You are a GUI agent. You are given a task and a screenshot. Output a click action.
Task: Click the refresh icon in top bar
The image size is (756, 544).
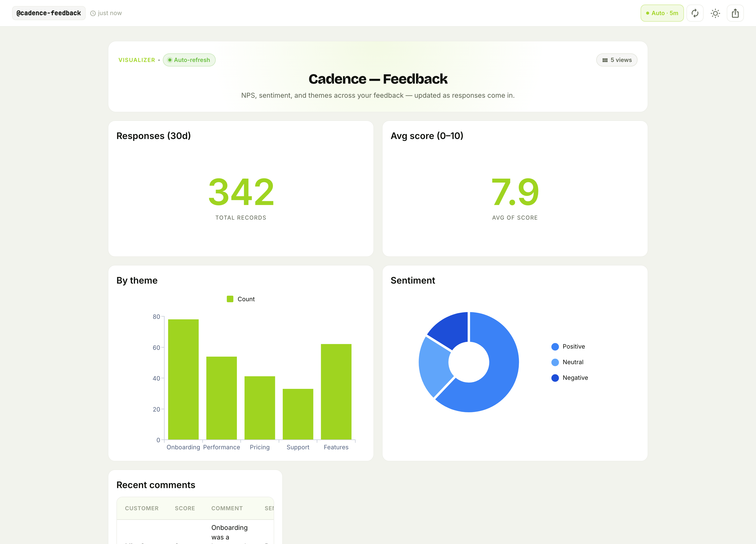click(x=695, y=13)
